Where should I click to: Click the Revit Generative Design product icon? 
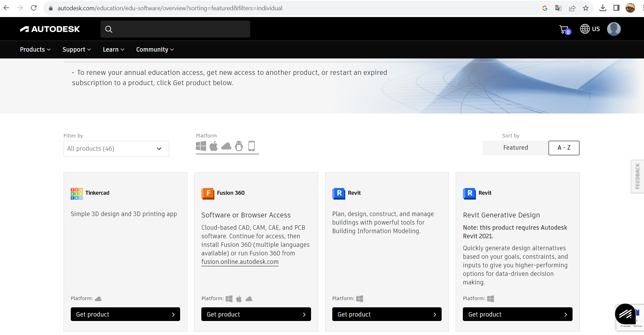(469, 193)
